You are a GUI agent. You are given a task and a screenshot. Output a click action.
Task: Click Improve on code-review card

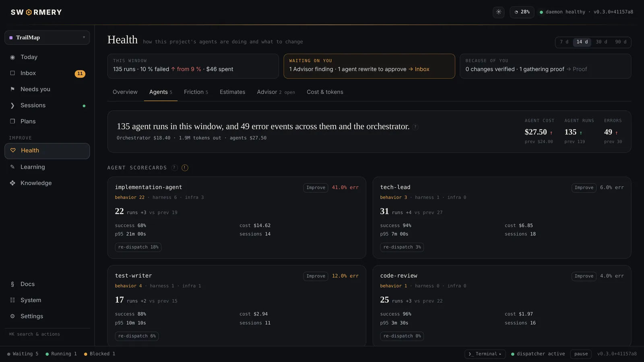click(584, 276)
